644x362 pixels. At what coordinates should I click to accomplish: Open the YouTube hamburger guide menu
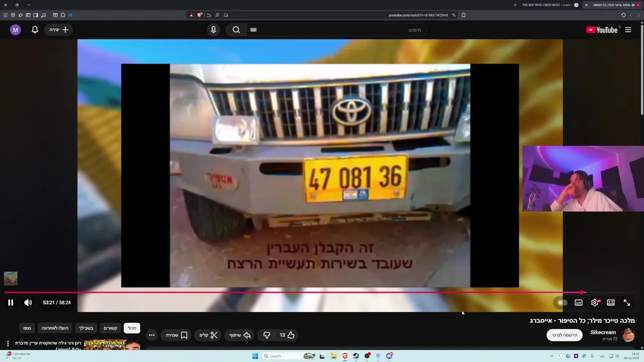pyautogui.click(x=628, y=30)
